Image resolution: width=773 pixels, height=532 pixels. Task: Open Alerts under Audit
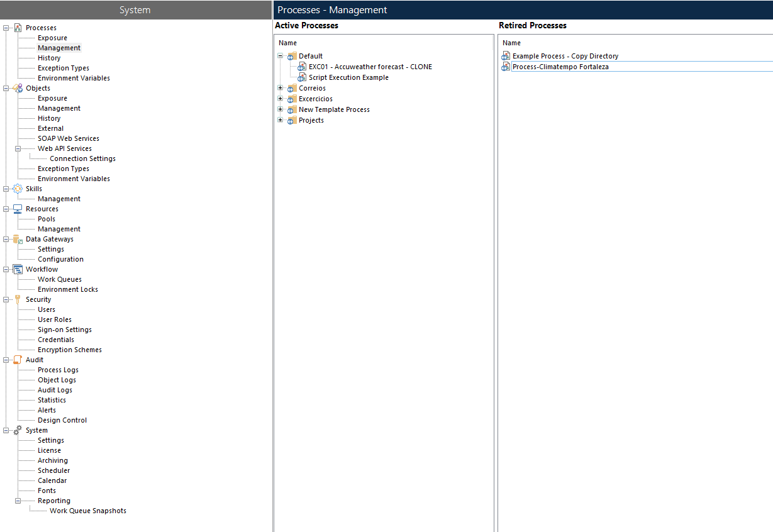[x=47, y=410]
